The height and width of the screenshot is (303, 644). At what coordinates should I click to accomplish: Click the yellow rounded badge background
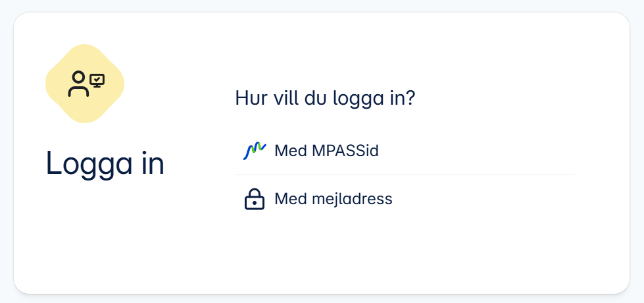point(85,84)
